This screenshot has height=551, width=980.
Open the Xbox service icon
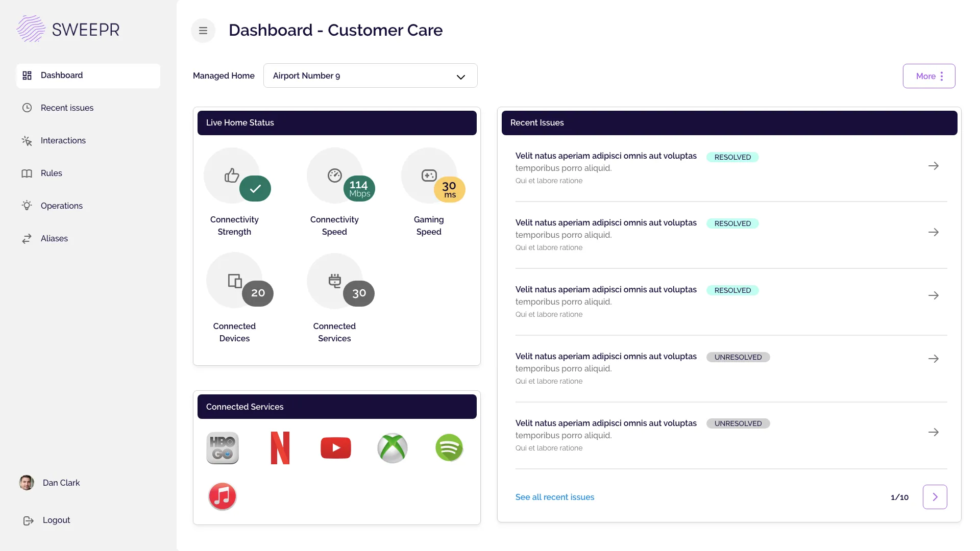393,448
